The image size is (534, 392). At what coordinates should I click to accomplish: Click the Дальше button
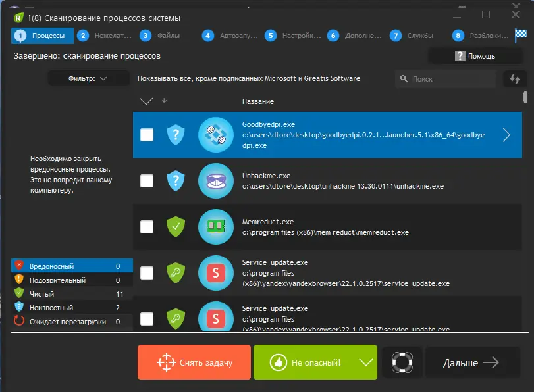tap(472, 362)
